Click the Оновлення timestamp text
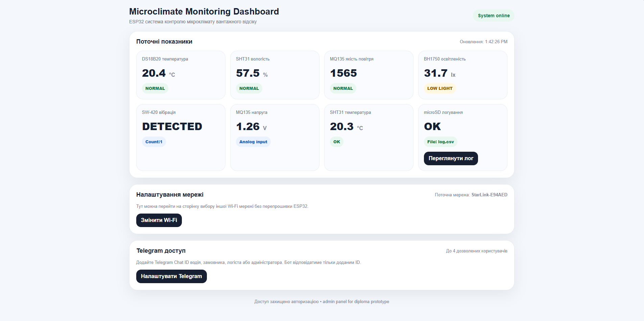The image size is (644, 321). pos(483,42)
